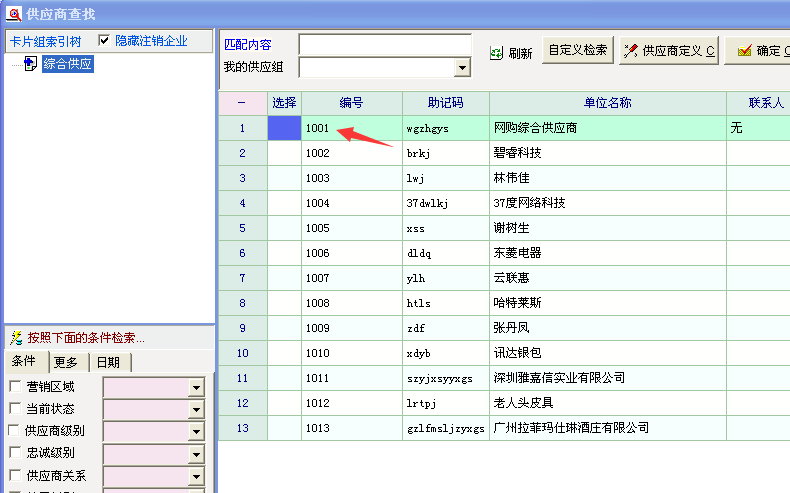Select the supplier row 东菱电器
Viewport: 790px width, 493px height.
pos(517,253)
